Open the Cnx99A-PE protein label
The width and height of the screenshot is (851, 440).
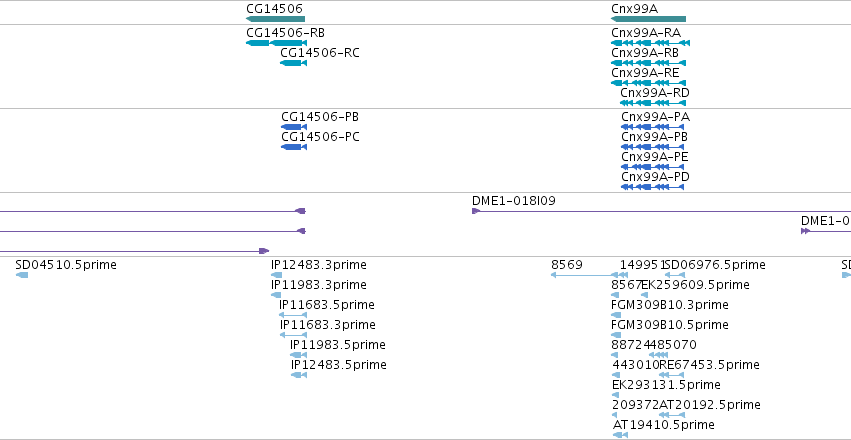[655, 157]
